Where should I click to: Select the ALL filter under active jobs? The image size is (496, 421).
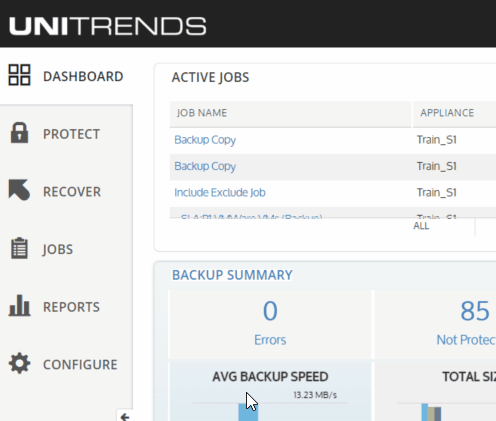421,226
